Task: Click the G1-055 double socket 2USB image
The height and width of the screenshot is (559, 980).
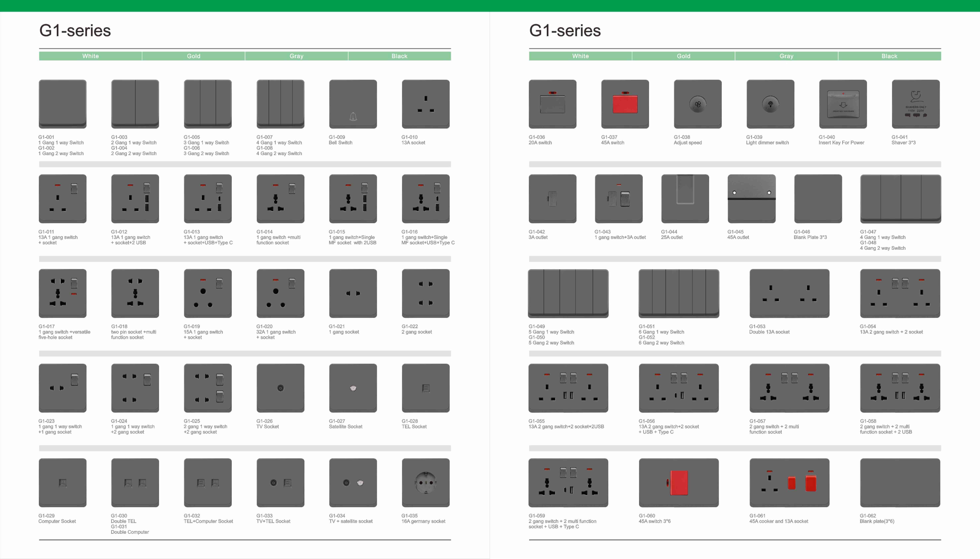Action: point(568,388)
